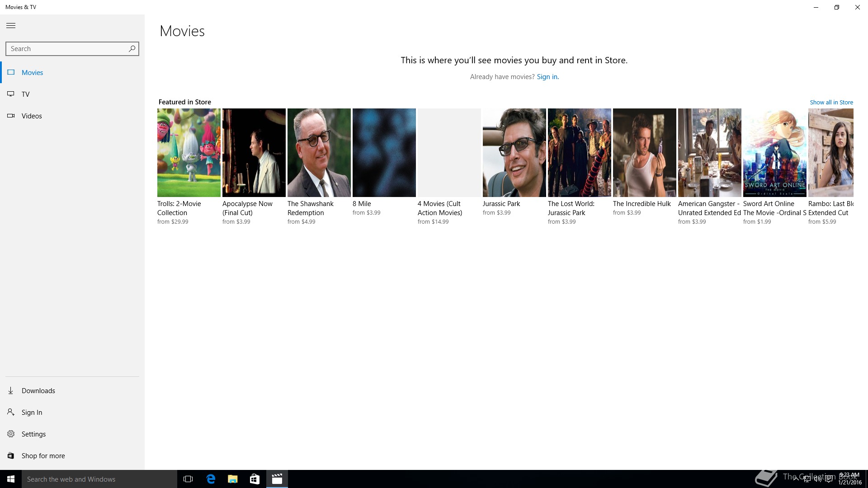Click The Incredible Hulk title text
Image resolution: width=868 pixels, height=488 pixels.
pos(642,204)
